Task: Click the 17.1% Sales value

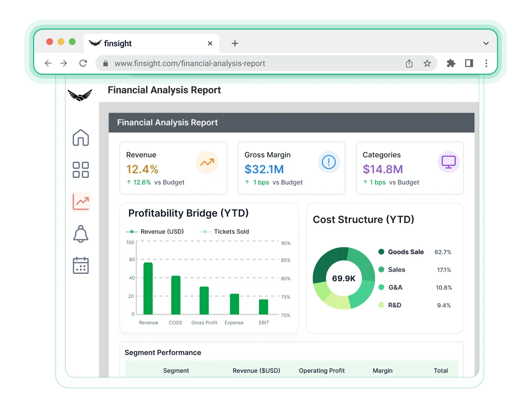Action: click(444, 270)
